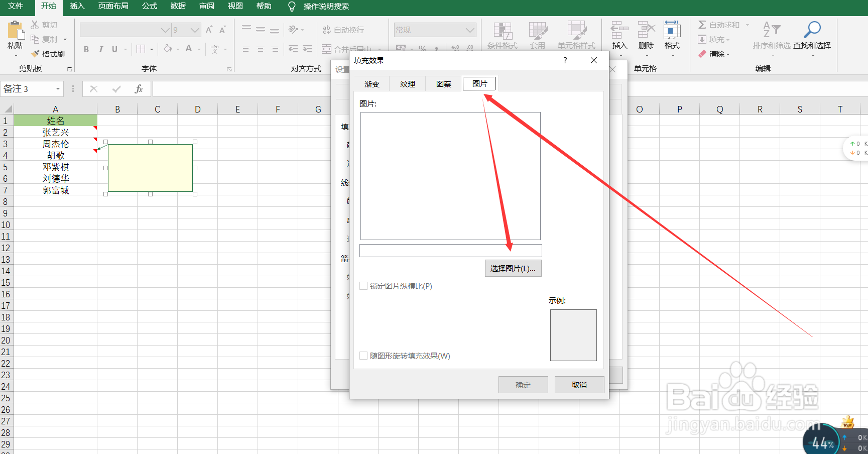Click the help question mark in dialog
Image resolution: width=868 pixels, height=454 pixels.
[x=565, y=60]
